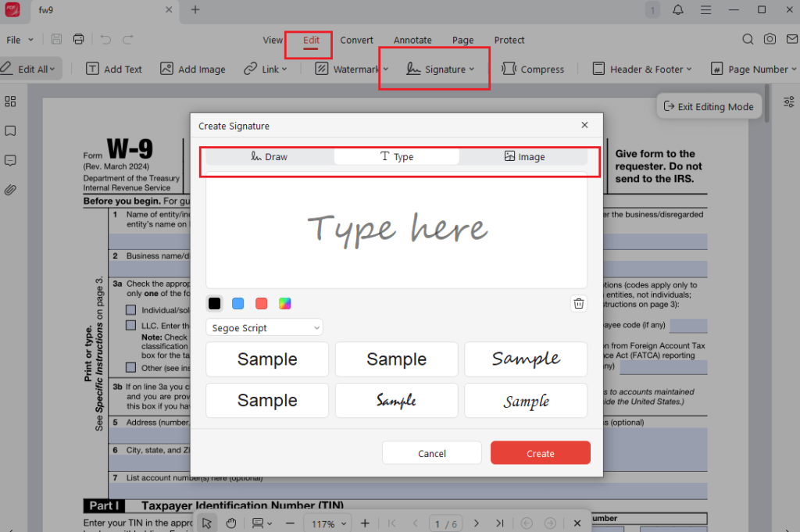Go to the first page
The width and height of the screenshot is (800, 532).
click(391, 523)
